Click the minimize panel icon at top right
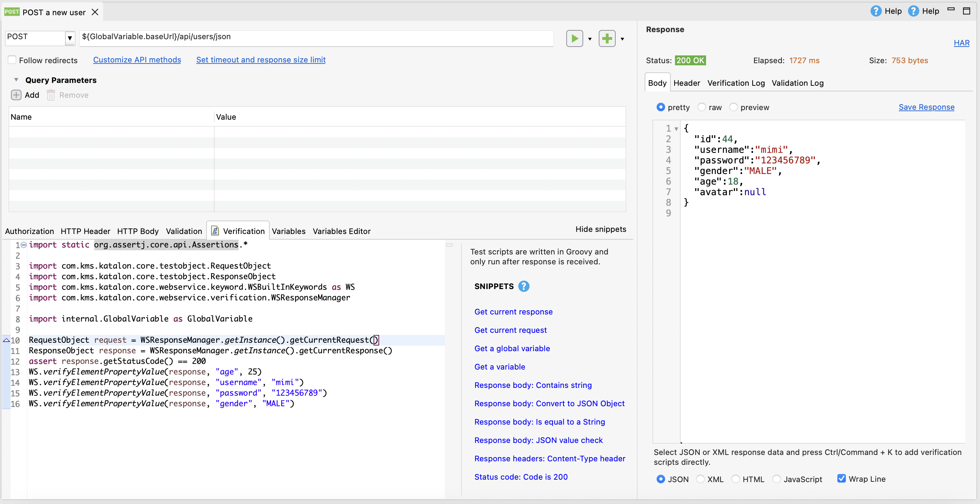 coord(951,9)
